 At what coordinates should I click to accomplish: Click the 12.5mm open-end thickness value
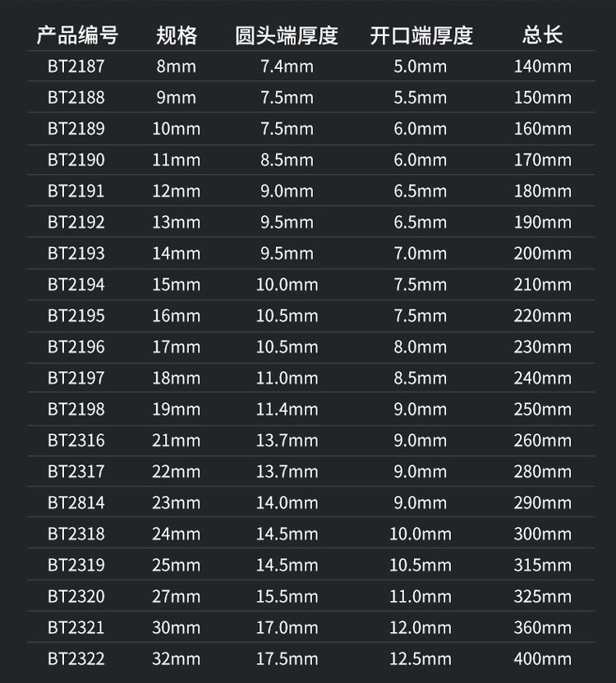coord(421,658)
